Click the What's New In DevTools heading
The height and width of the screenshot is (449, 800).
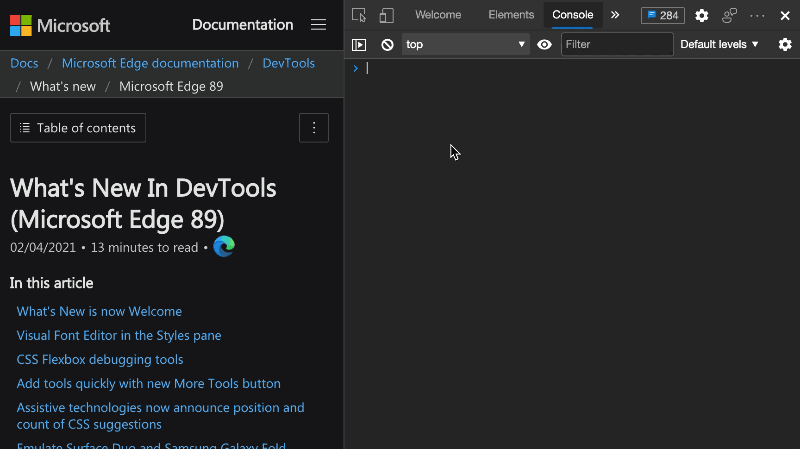[143, 204]
